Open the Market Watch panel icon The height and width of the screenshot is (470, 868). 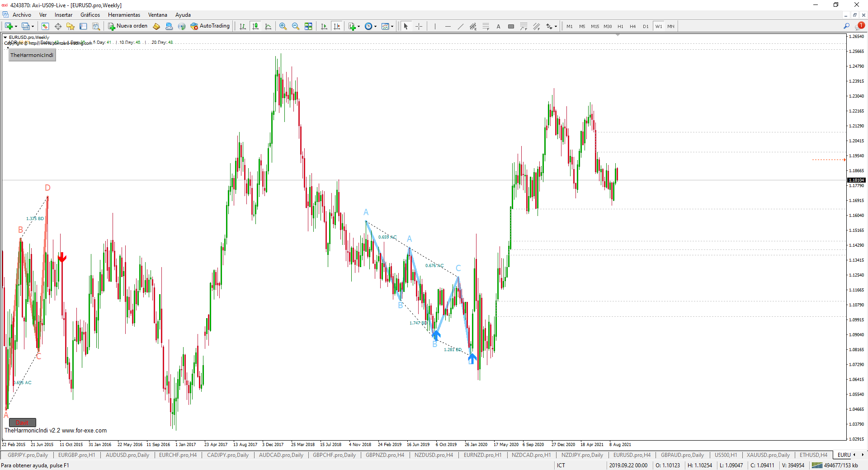45,26
